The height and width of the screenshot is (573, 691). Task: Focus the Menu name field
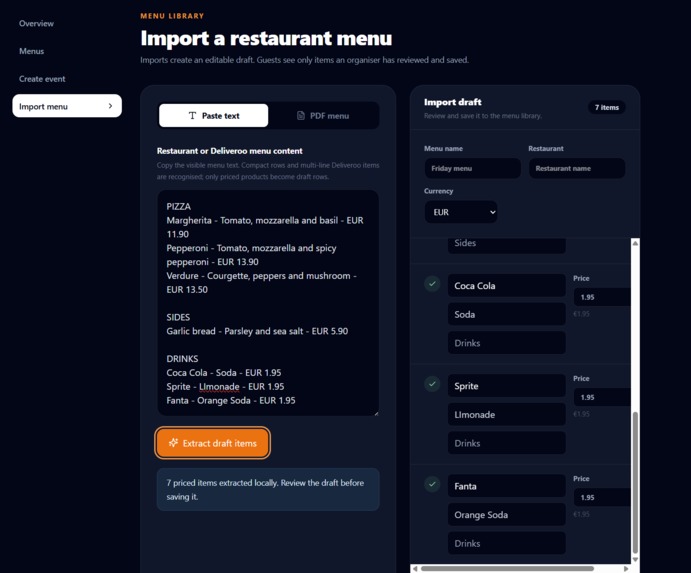(472, 168)
